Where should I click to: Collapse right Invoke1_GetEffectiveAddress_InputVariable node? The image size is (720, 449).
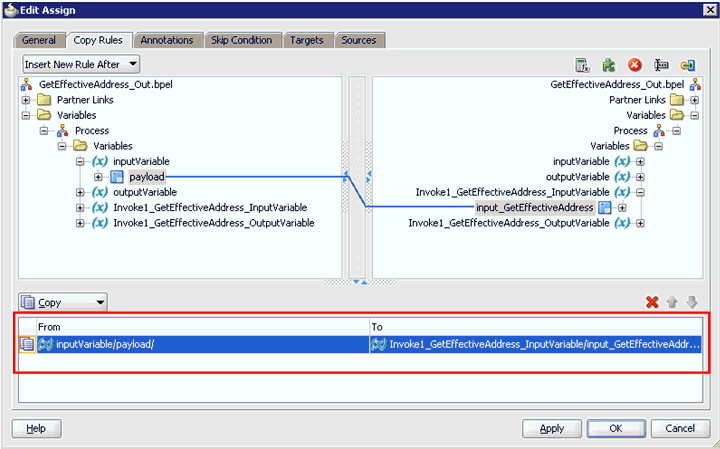640,192
